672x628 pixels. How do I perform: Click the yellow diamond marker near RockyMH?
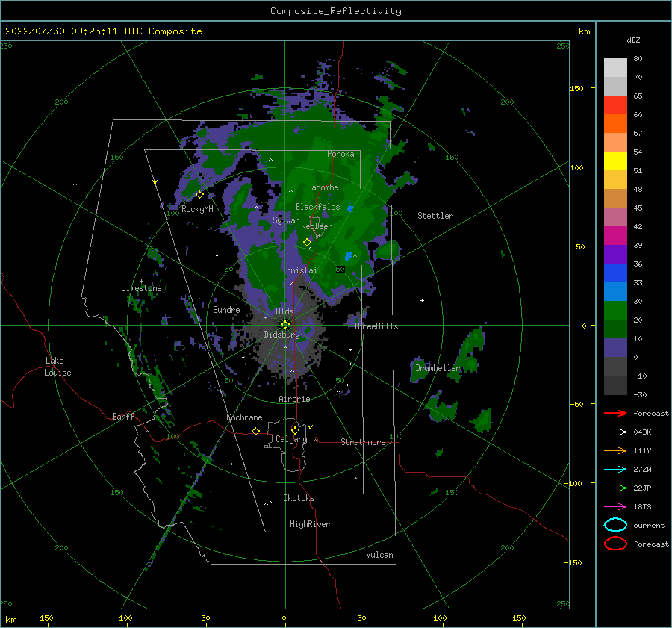(x=199, y=195)
